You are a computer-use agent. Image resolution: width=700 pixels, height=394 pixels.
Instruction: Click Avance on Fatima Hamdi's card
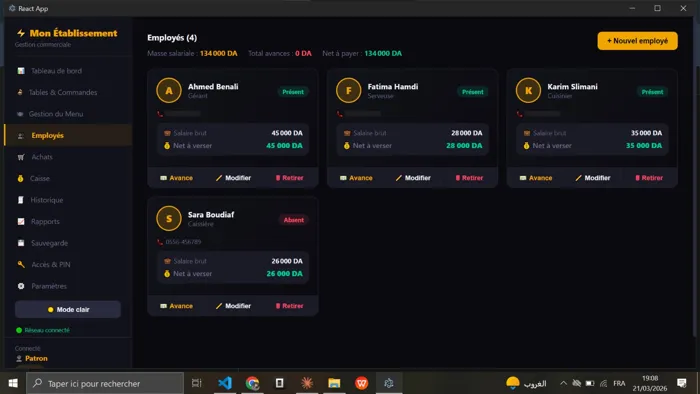click(x=356, y=178)
